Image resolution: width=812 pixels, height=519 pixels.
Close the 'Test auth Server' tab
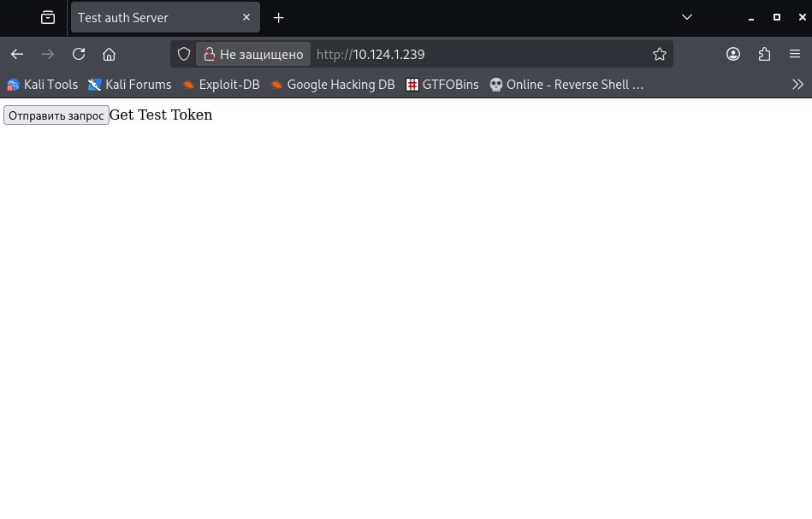(x=246, y=17)
